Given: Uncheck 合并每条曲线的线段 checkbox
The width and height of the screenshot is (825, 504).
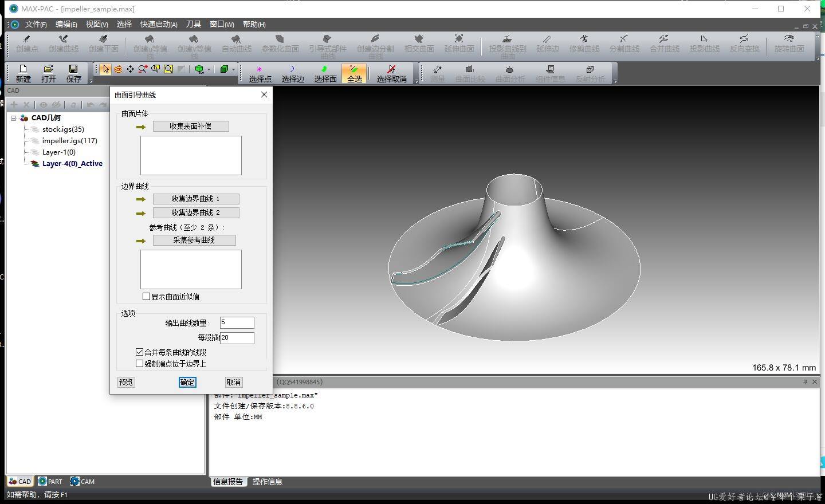Looking at the screenshot, I should [x=139, y=352].
